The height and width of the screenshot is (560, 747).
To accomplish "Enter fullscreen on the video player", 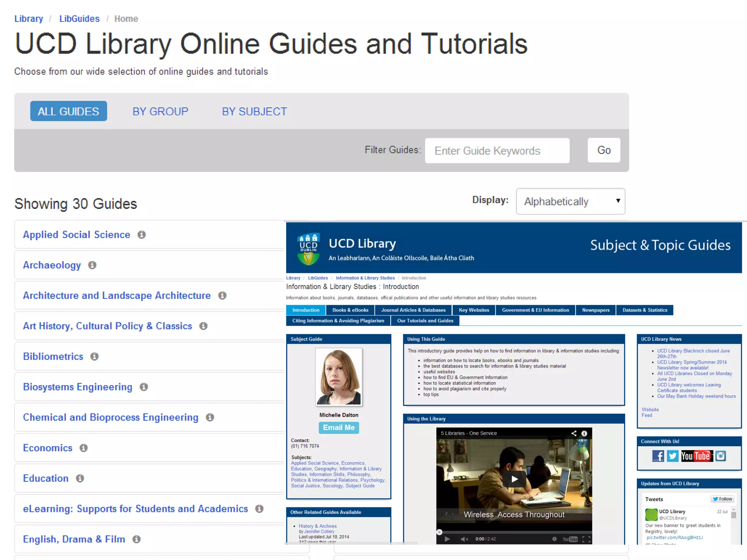I will pyautogui.click(x=586, y=539).
